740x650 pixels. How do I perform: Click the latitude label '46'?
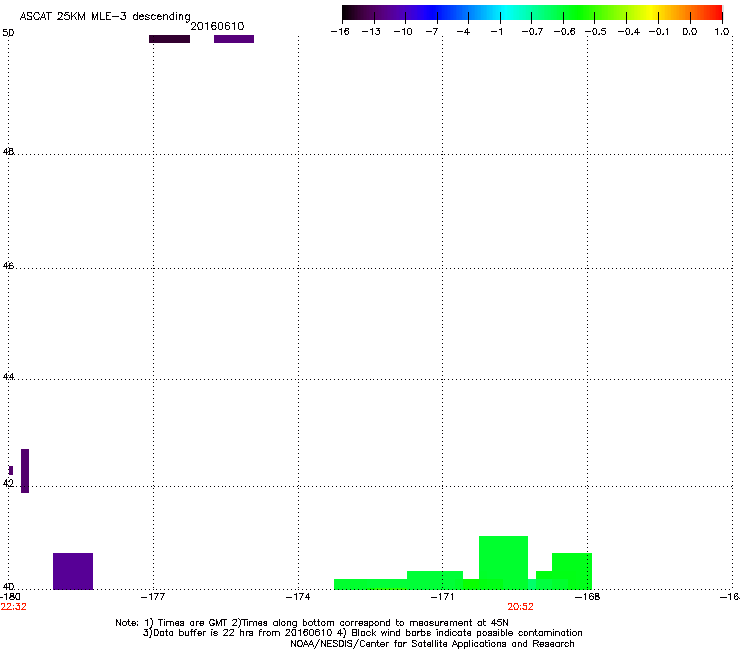click(8, 266)
